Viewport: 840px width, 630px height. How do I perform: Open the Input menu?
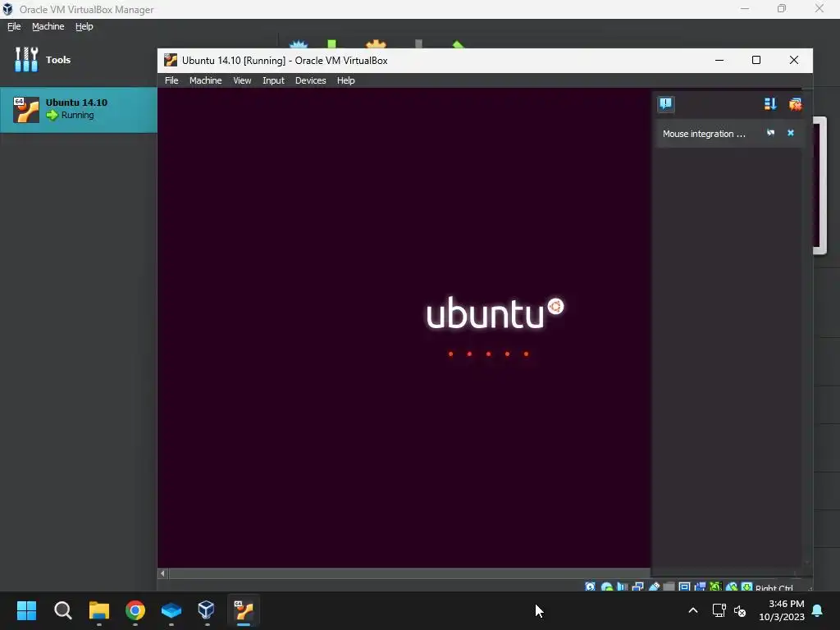(273, 80)
